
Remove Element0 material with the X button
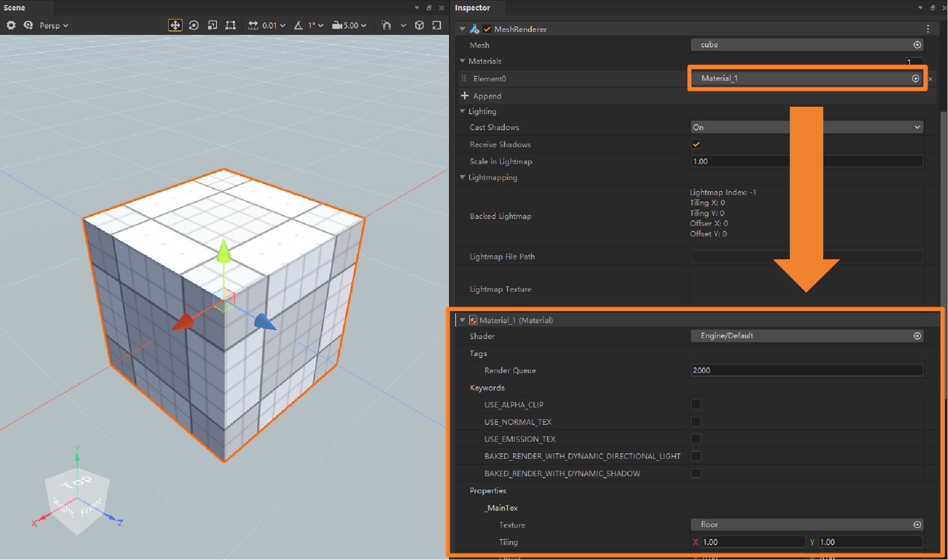tap(930, 78)
